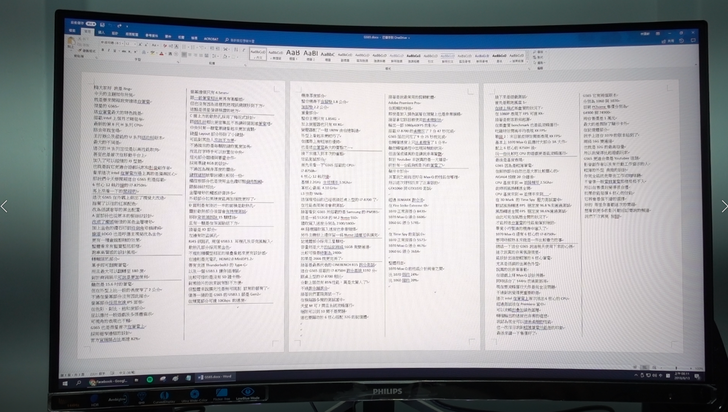Viewport: 728px width, 412px height.
Task: Apply the large AaB heading style
Action: [x=293, y=53]
